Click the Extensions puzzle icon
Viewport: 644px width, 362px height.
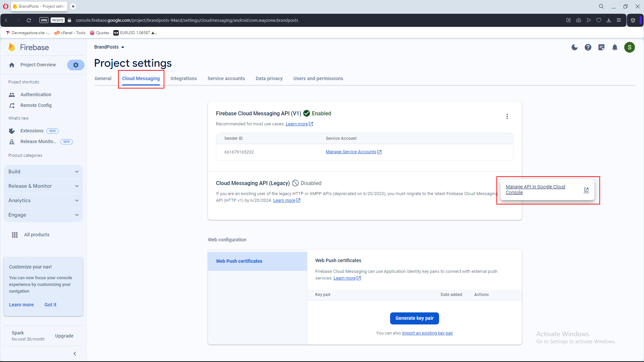12,131
